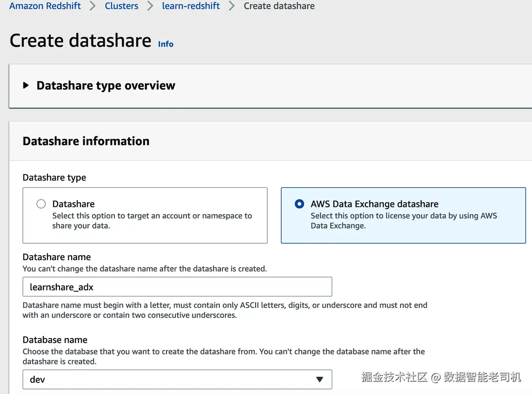The image size is (532, 394).
Task: Open the database name dropdown arrow
Action: coord(320,379)
